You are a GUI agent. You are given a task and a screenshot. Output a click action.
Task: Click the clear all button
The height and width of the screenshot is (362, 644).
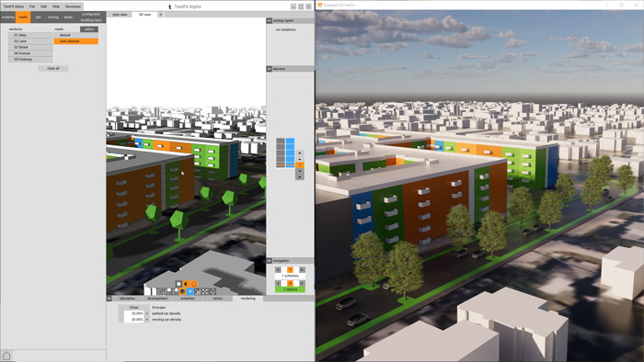53,69
